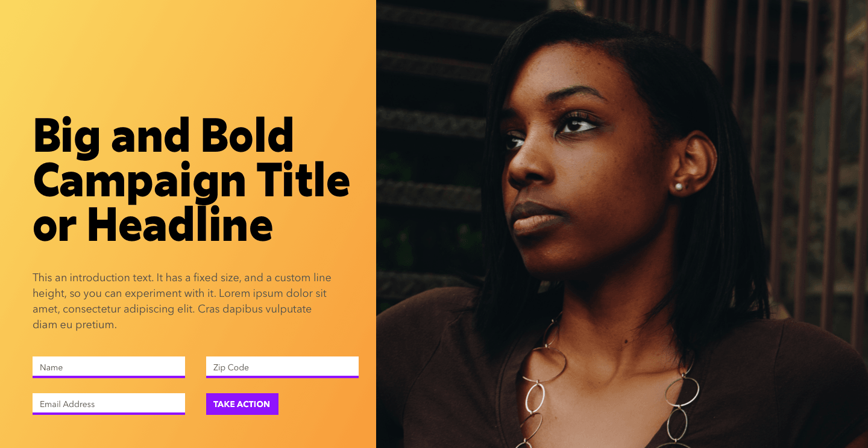The height and width of the screenshot is (448, 868).
Task: Submit the form with TAKE ACTION button
Action: (242, 404)
